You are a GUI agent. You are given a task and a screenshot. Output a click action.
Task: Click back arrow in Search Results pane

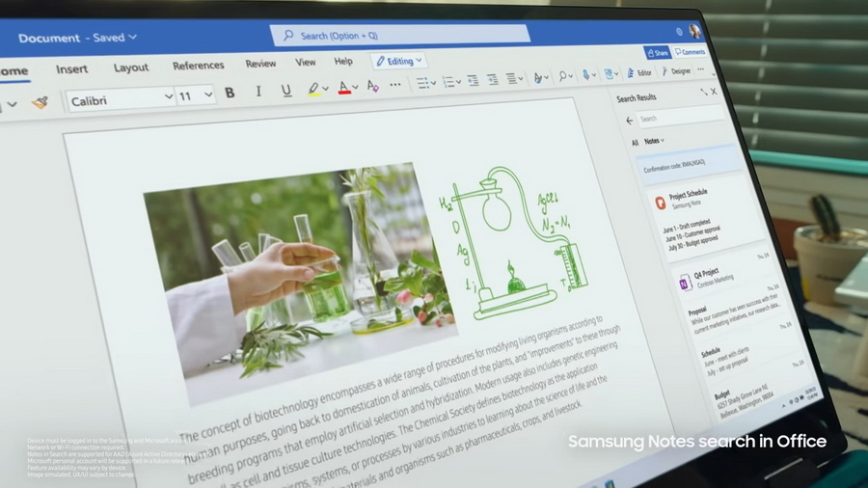pyautogui.click(x=630, y=121)
